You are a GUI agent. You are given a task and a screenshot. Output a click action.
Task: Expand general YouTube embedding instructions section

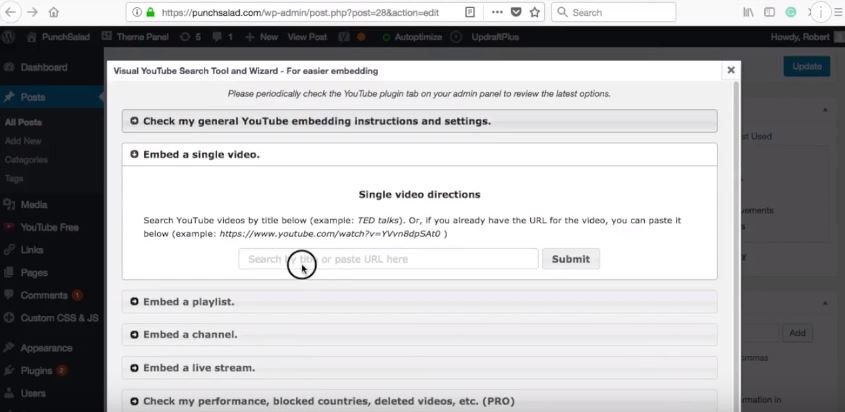pyautogui.click(x=419, y=121)
